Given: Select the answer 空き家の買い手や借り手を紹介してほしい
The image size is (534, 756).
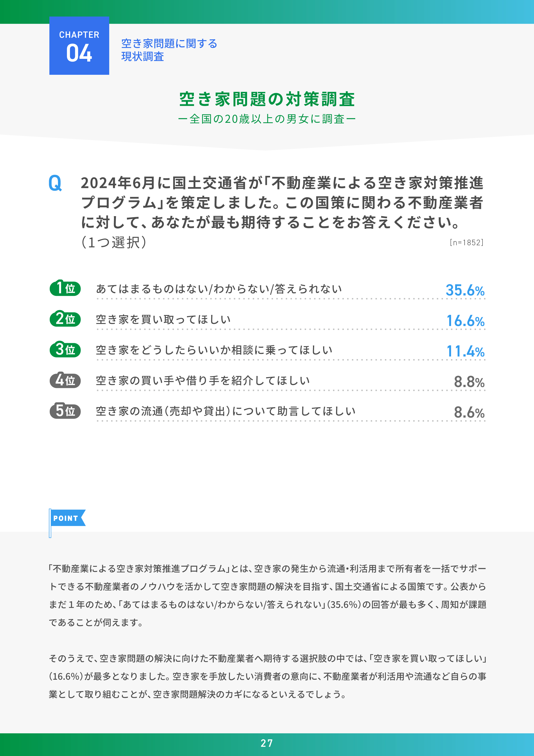Looking at the screenshot, I should pos(203,381).
